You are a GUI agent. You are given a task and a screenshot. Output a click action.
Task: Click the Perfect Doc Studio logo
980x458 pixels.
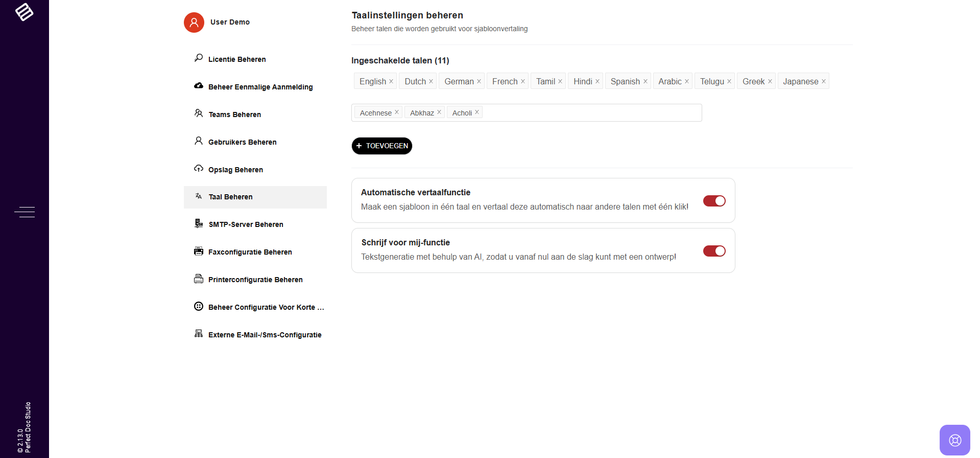pyautogui.click(x=24, y=12)
